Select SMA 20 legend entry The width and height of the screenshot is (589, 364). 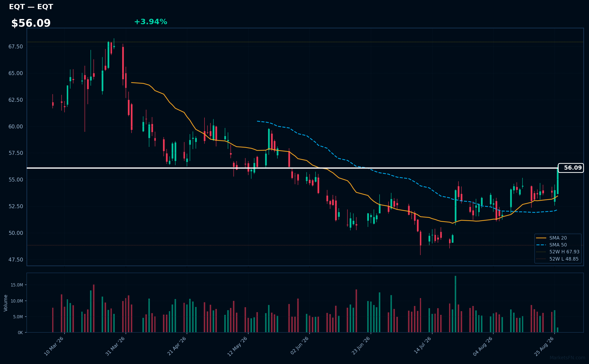(x=558, y=238)
